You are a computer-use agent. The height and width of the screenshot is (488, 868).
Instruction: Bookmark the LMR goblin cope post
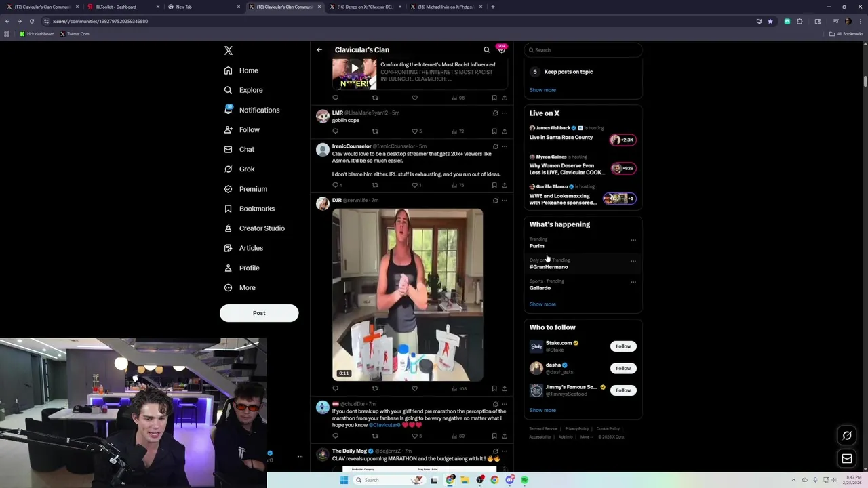pyautogui.click(x=494, y=131)
